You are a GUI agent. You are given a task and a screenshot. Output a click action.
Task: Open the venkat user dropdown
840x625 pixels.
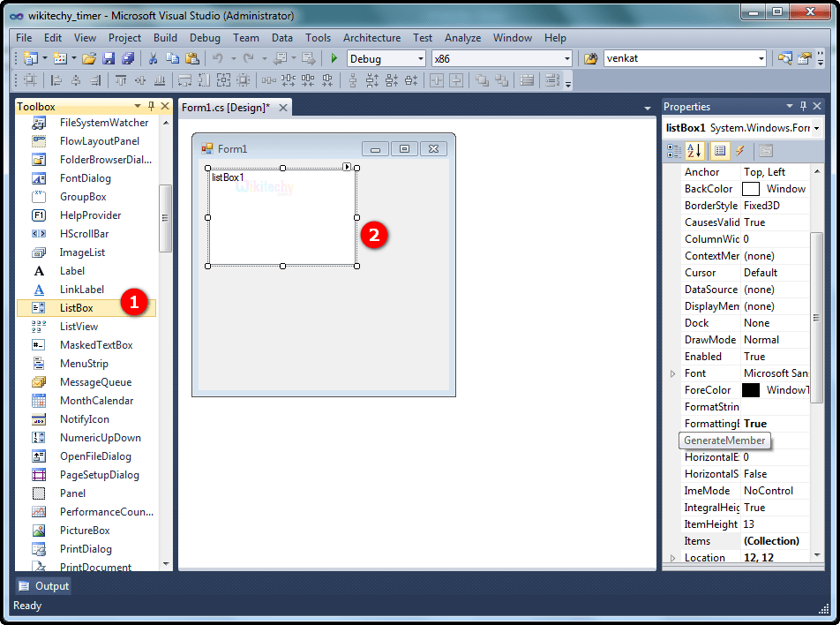(765, 58)
